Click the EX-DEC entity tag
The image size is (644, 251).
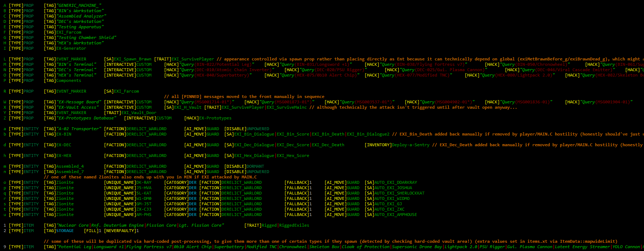tap(64, 145)
